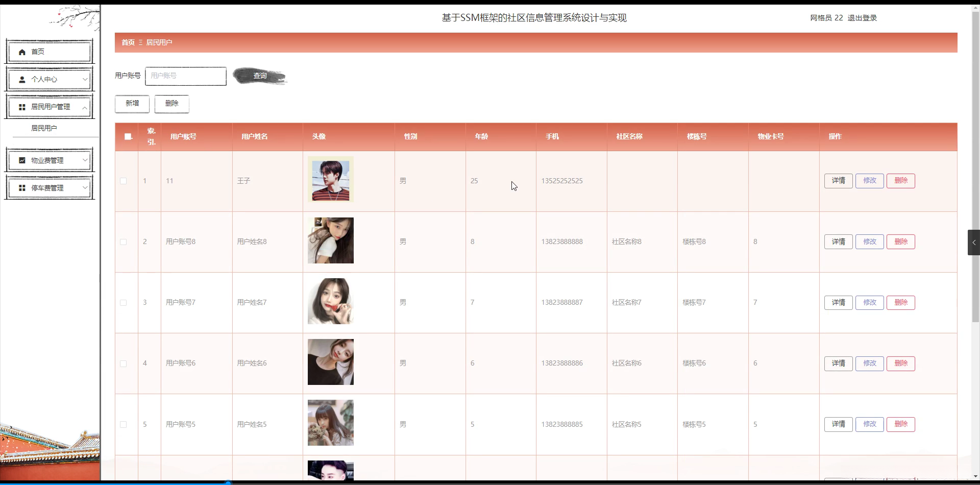Click 修改 for user 王子
980x485 pixels.
tap(870, 181)
